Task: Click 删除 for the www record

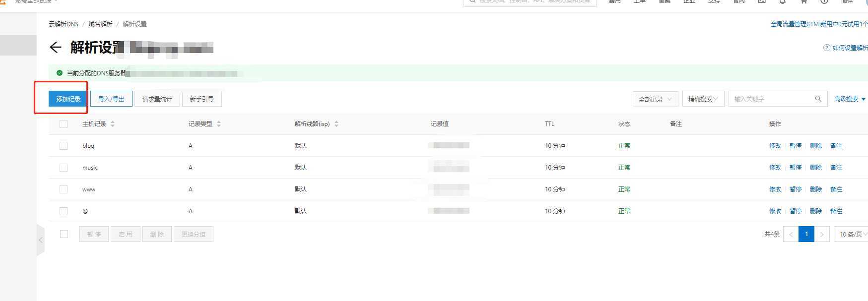Action: [816, 189]
